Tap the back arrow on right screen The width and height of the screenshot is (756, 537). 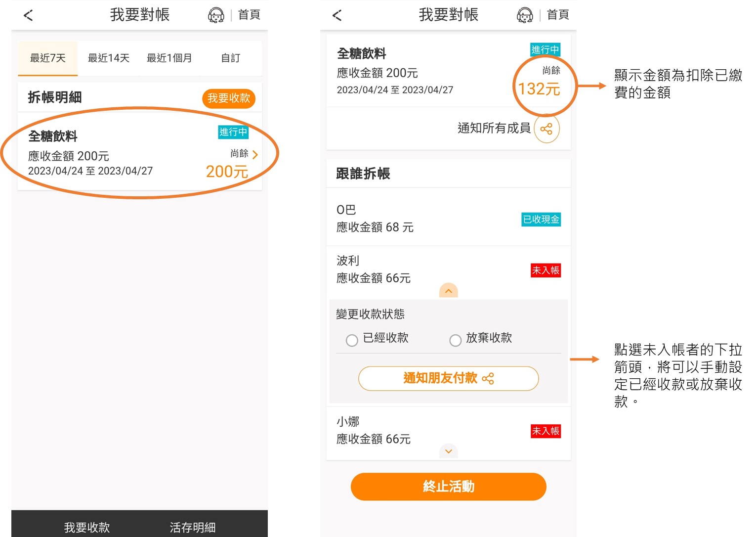[337, 15]
